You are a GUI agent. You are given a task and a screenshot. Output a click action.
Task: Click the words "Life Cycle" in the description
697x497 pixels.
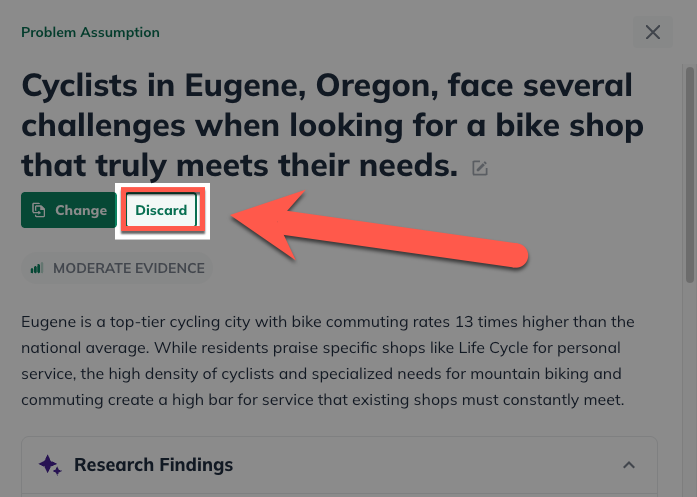point(488,348)
